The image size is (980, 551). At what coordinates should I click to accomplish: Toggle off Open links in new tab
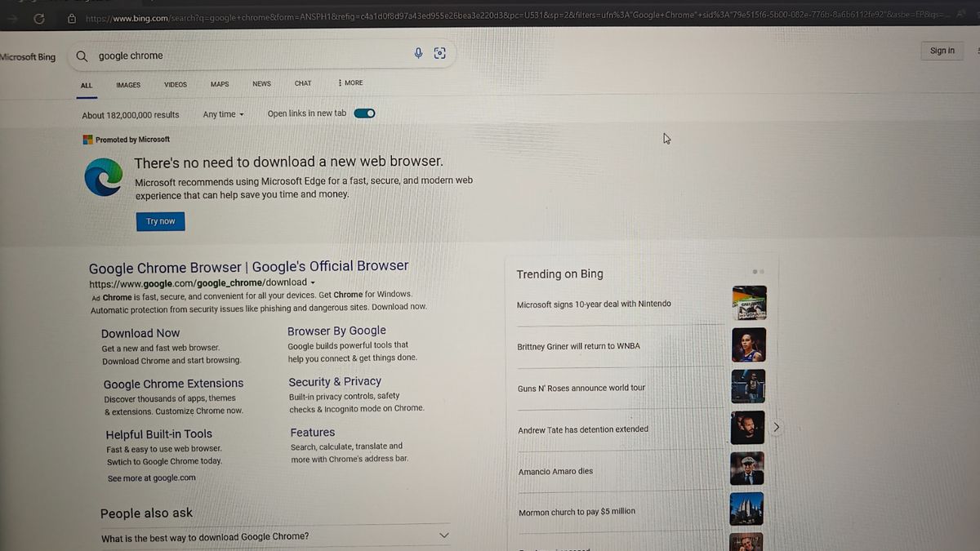coord(364,113)
